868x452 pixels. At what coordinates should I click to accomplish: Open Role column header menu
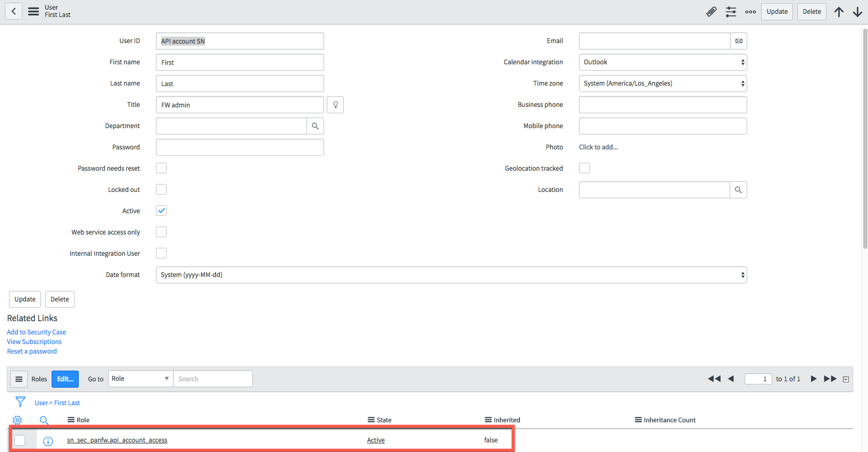[x=71, y=420]
